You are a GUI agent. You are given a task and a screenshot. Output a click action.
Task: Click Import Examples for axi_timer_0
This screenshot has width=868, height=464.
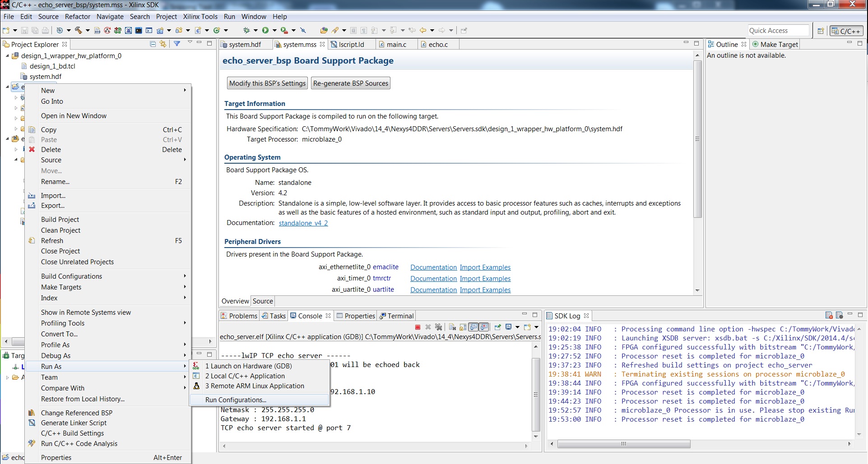[x=485, y=279]
